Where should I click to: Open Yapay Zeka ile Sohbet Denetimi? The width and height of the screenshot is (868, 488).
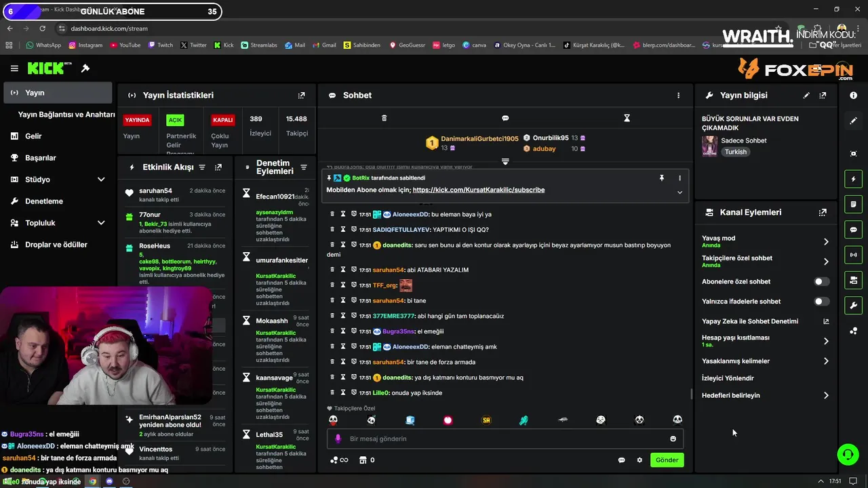765,321
